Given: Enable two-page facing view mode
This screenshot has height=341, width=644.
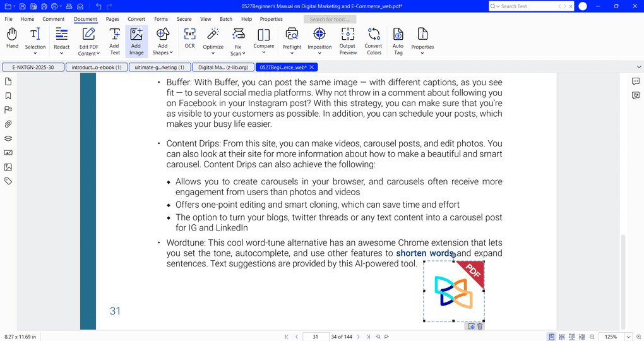Looking at the screenshot, I should pyautogui.click(x=572, y=337).
